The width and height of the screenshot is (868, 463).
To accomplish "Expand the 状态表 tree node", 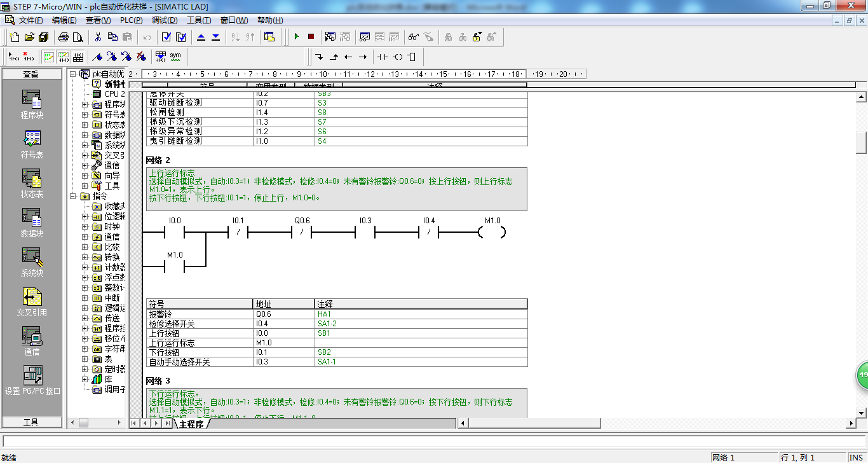I will point(85,125).
